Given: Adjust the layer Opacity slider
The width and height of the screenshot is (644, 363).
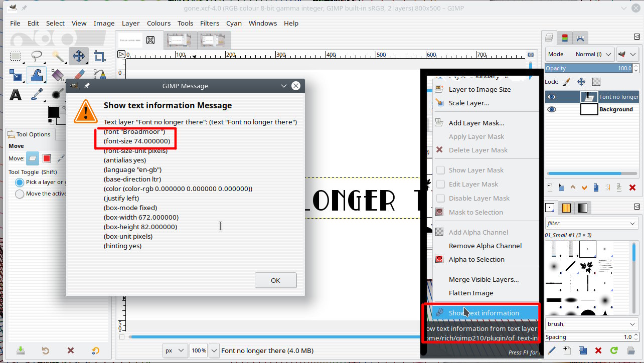Looking at the screenshot, I should [589, 68].
